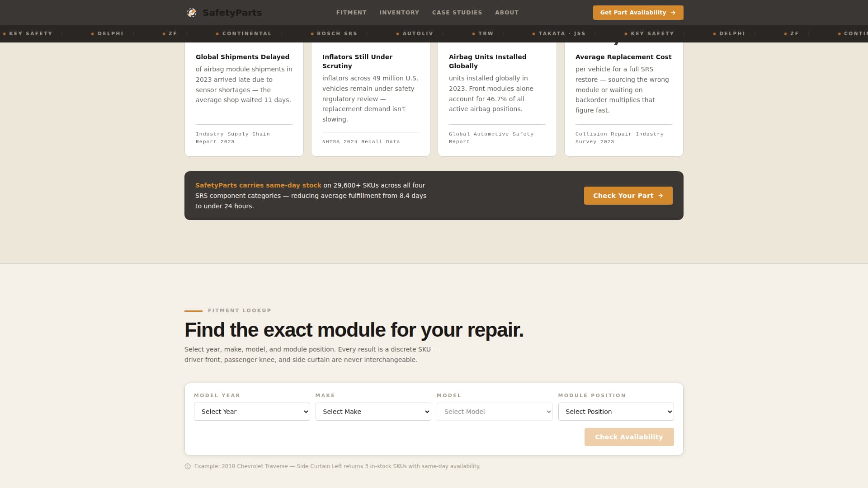The width and height of the screenshot is (868, 488).
Task: Click the info icon beside the example text
Action: [187, 466]
